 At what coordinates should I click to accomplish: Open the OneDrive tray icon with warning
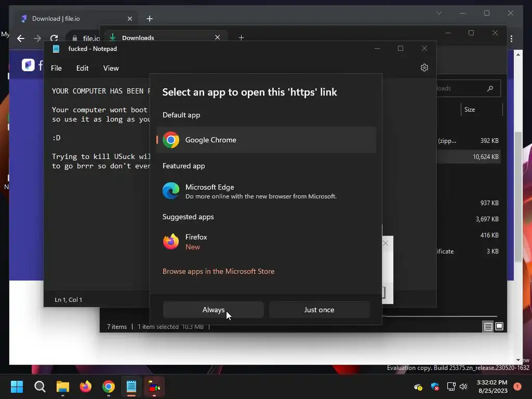[418, 387]
